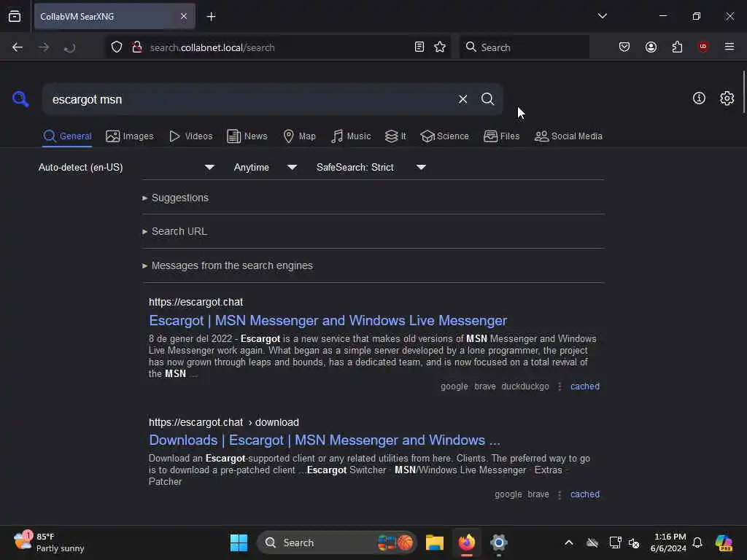The image size is (747, 560).
Task: Open the Copilot icon in taskbar
Action: pyautogui.click(x=724, y=542)
